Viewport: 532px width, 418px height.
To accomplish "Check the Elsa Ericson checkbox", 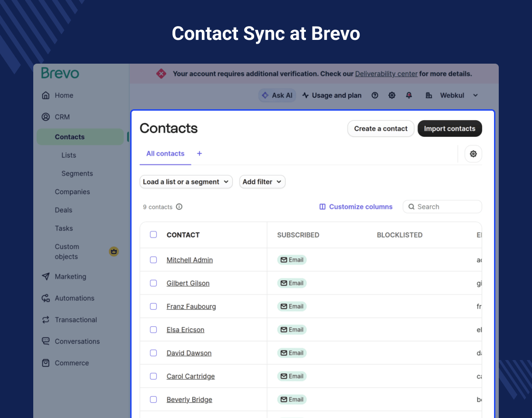I will pyautogui.click(x=153, y=330).
